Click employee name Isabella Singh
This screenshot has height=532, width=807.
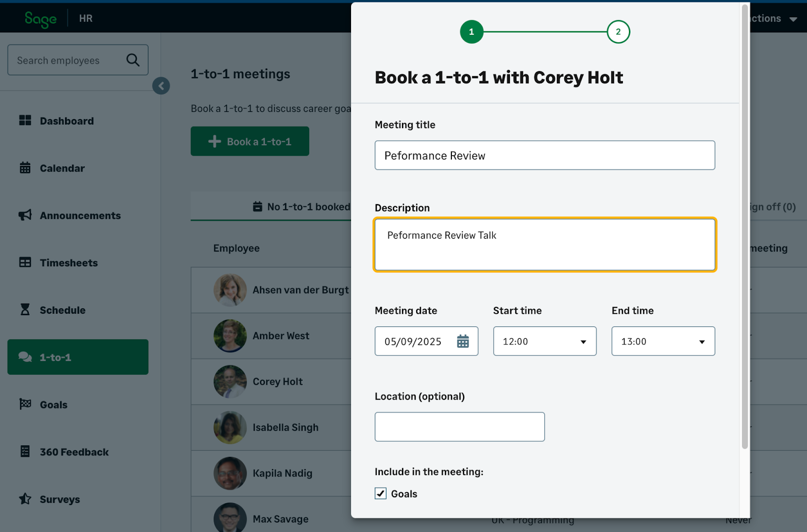point(285,428)
